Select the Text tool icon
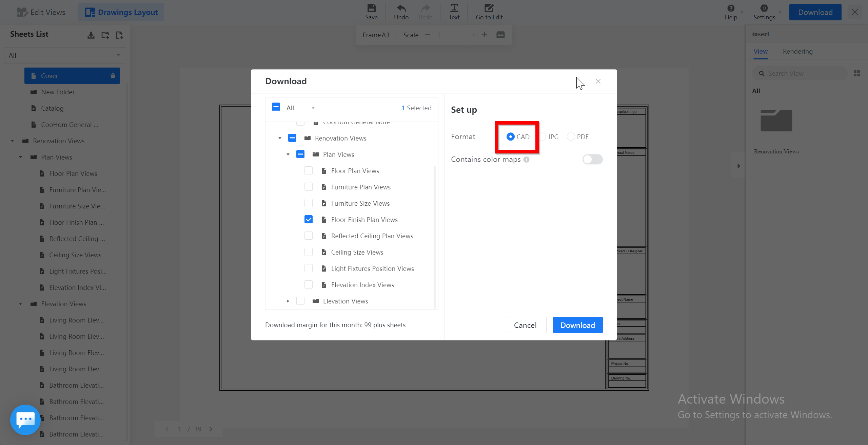This screenshot has height=445, width=868. coord(454,8)
